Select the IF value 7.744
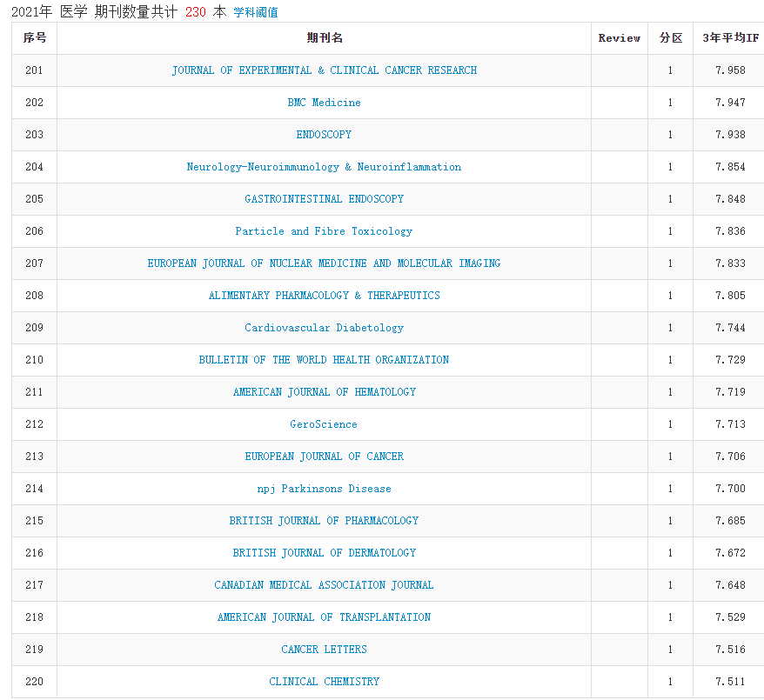Viewport: 764px width, 700px height. [730, 327]
